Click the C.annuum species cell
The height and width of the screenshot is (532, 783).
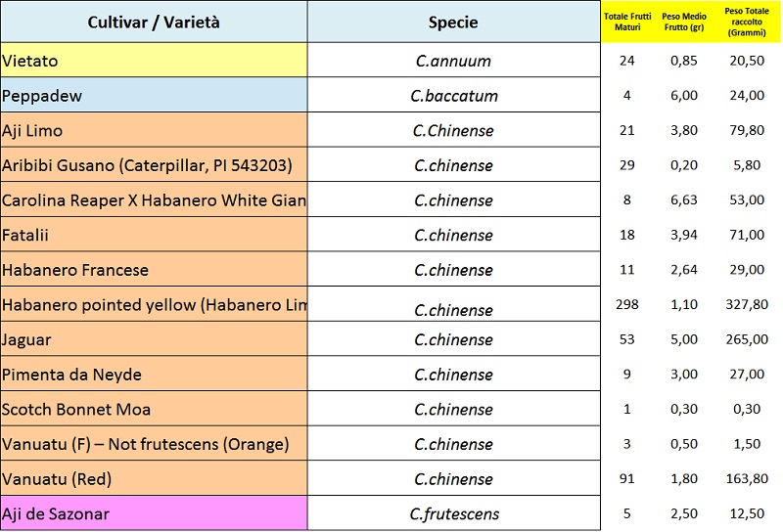click(x=453, y=61)
